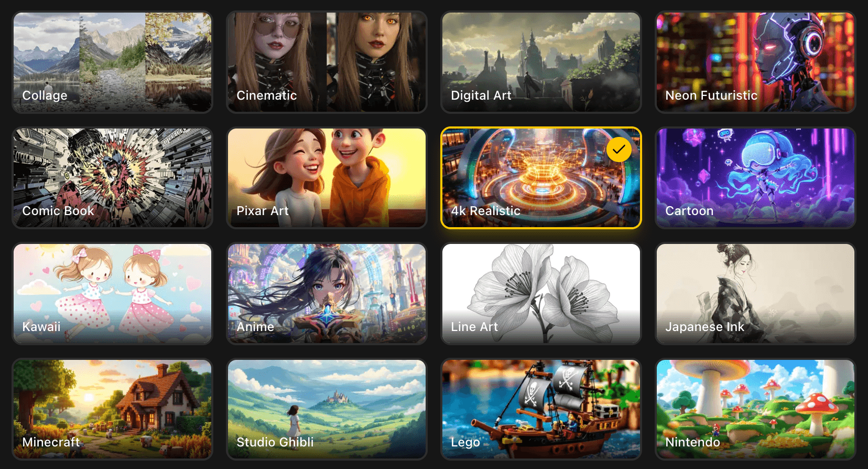
Task: Select the Neon Futuristic style
Action: [x=755, y=62]
